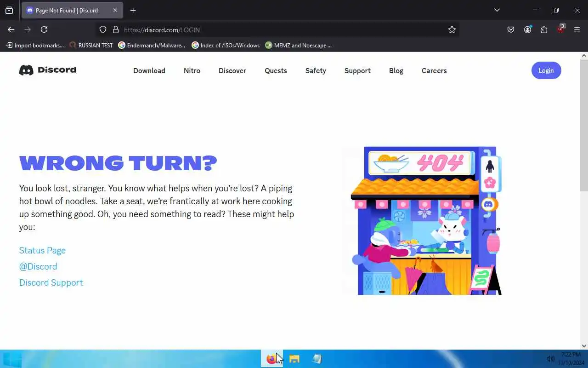Open Index of /ISOs/Windows bookmark
The height and width of the screenshot is (368, 588).
226,45
